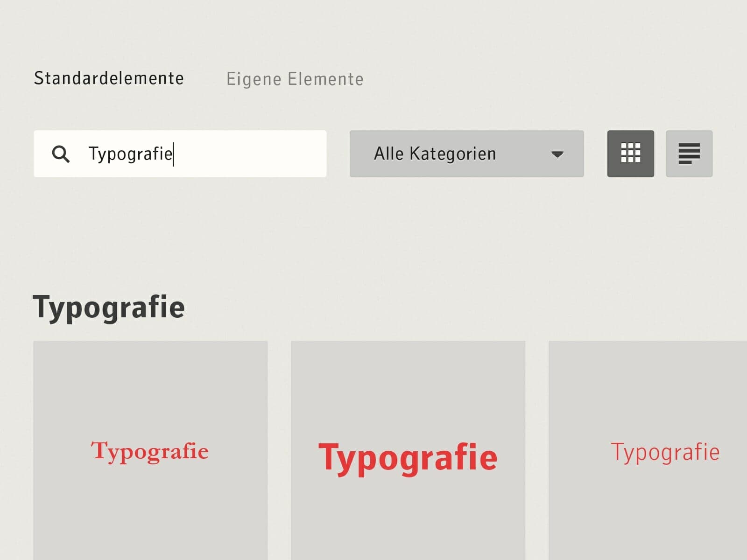
Task: Switch to list view layout
Action: coord(689,154)
